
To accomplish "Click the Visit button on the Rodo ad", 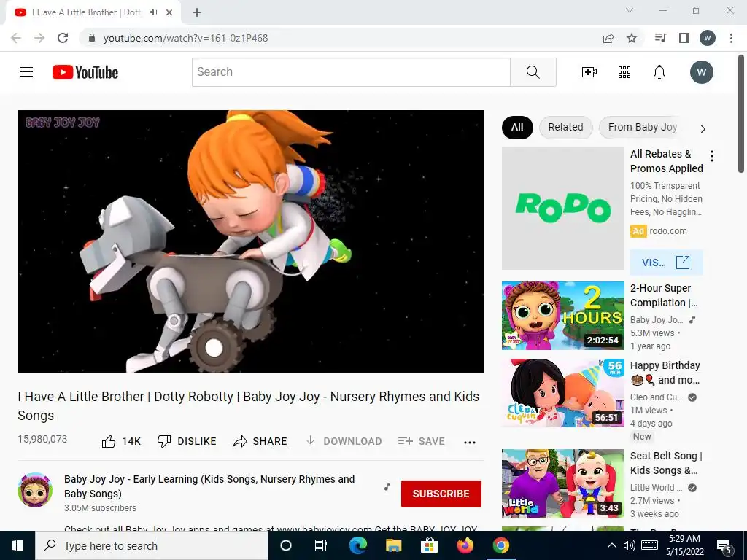I will click(x=667, y=262).
